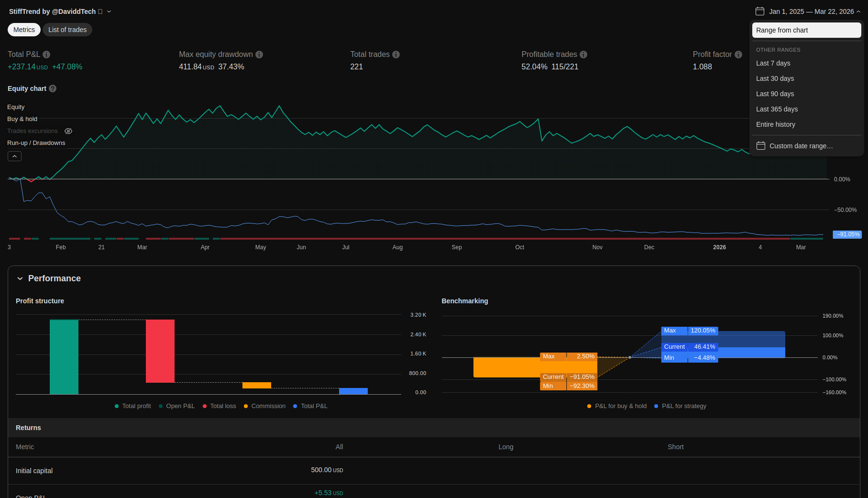Click the Total trades info icon
Image resolution: width=868 pixels, height=498 pixels.
(x=396, y=55)
